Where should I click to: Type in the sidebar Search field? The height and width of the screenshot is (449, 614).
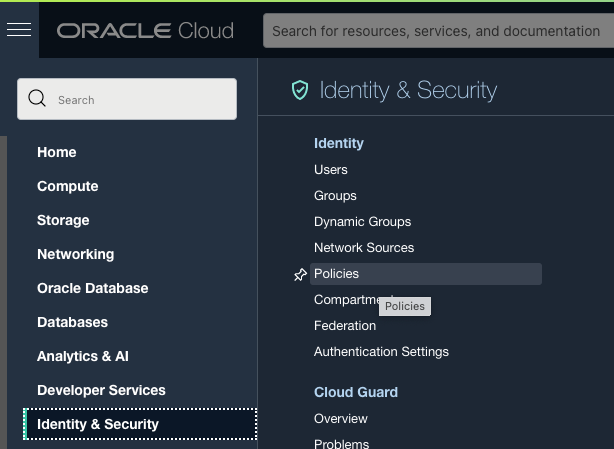click(140, 100)
